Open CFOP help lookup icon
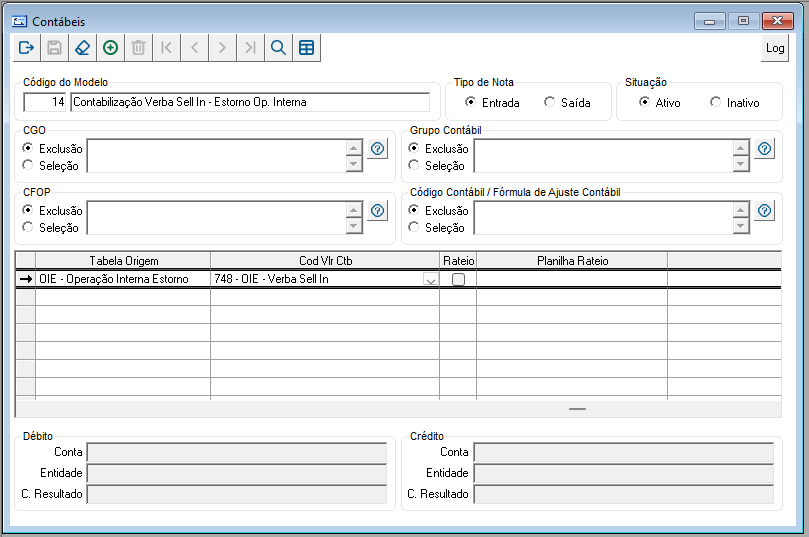The height and width of the screenshot is (537, 809). (x=378, y=211)
